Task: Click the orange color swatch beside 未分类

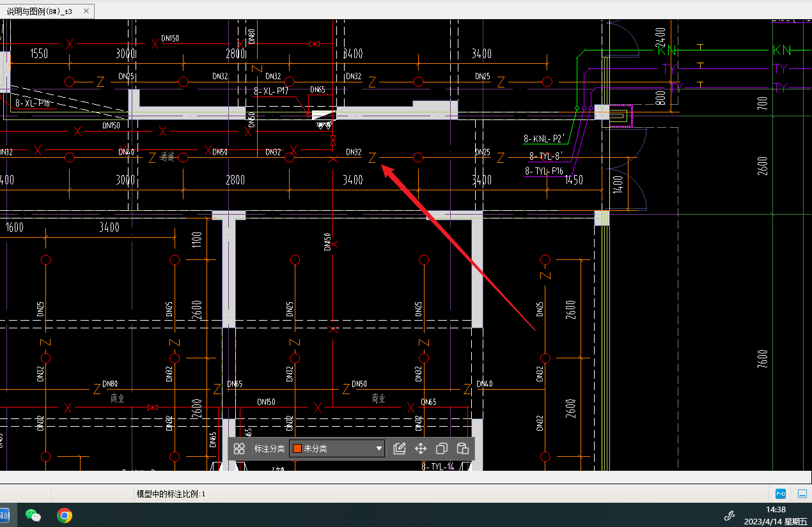Action: (297, 448)
